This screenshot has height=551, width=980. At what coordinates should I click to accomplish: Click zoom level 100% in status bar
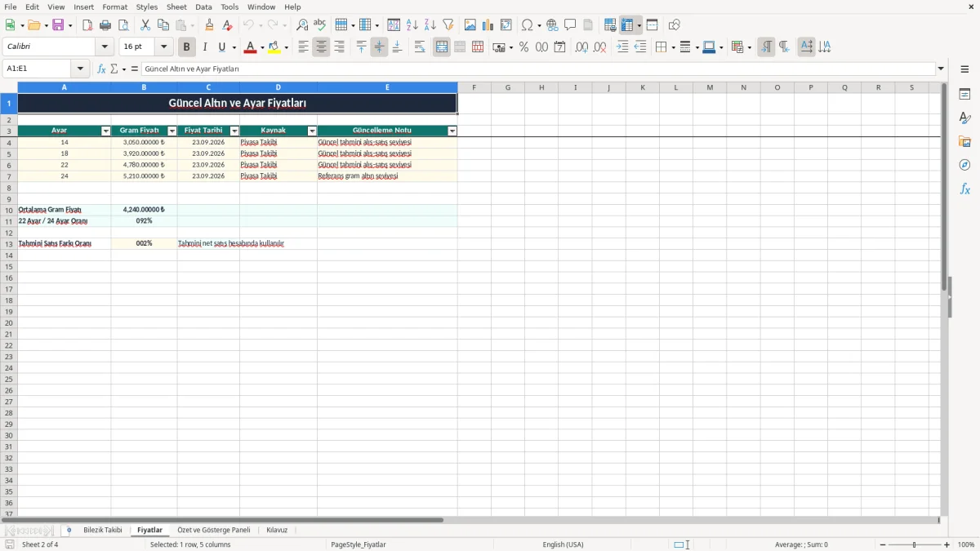click(x=966, y=544)
